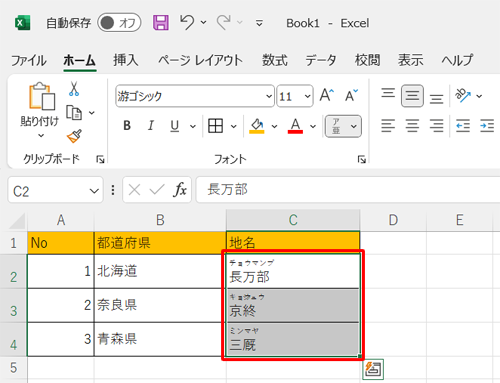Image resolution: width=500 pixels, height=383 pixels.
Task: Align text left
Action: pos(388,126)
